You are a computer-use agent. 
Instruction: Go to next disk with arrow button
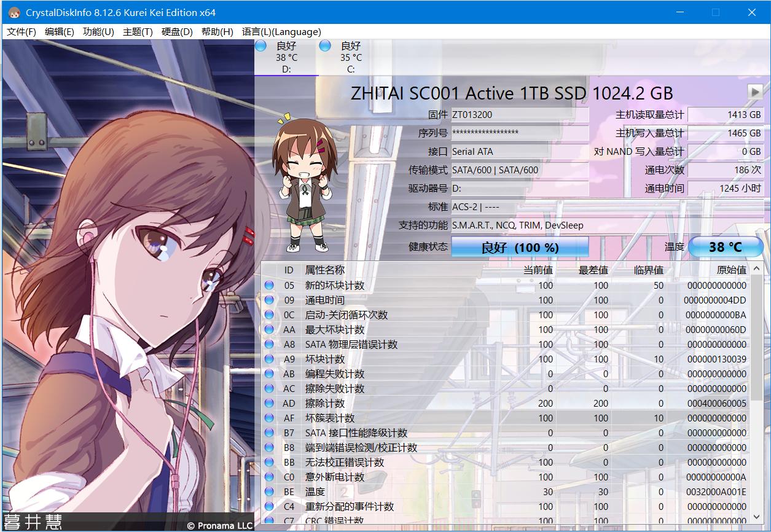point(755,92)
